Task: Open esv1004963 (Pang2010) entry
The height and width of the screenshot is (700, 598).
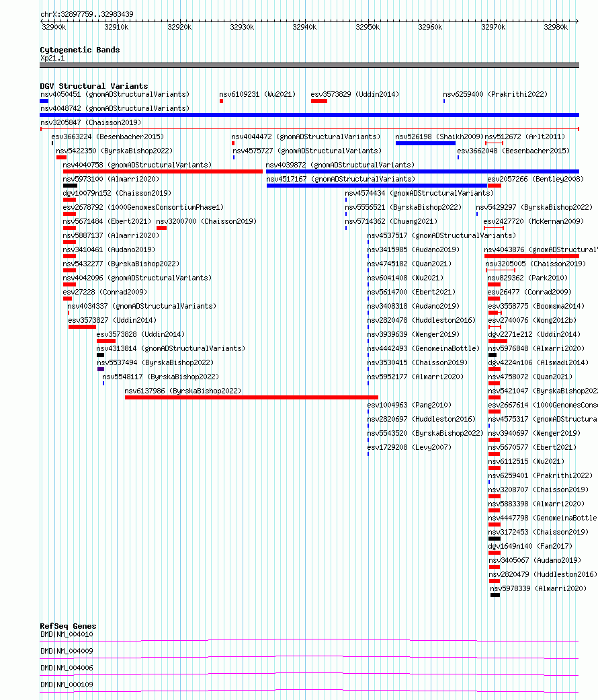Action: click(x=409, y=405)
